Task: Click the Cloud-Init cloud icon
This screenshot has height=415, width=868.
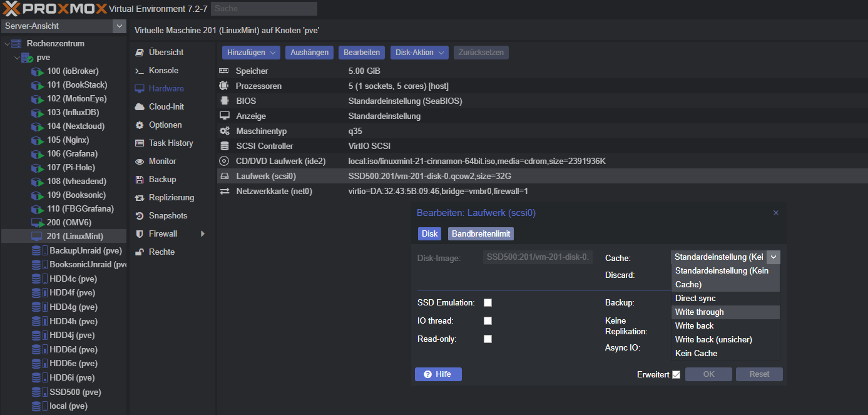Action: (140, 107)
